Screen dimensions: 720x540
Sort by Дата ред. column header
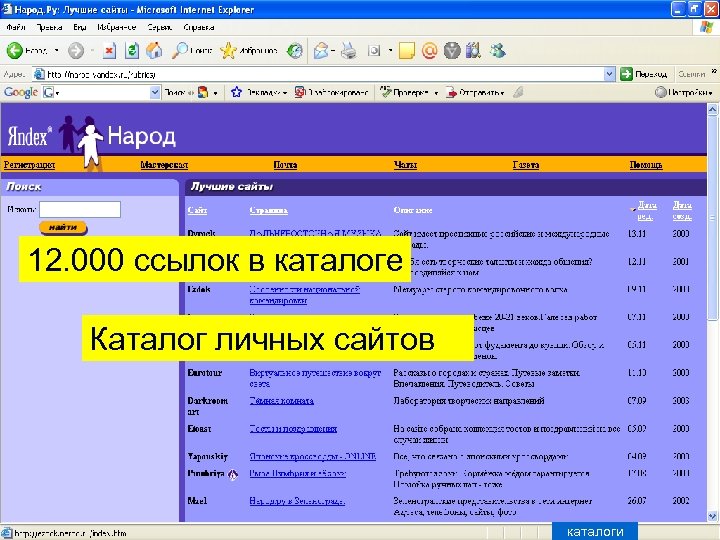(x=647, y=210)
